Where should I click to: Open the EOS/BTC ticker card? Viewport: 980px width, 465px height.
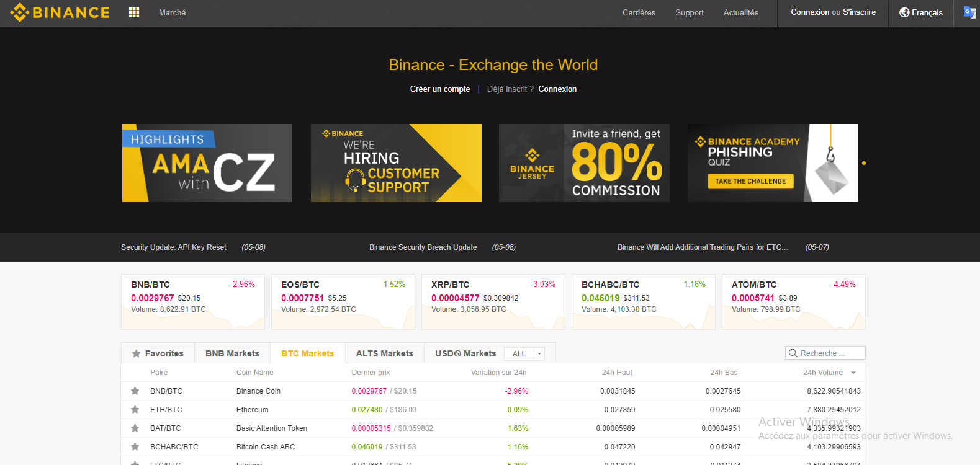pyautogui.click(x=343, y=302)
